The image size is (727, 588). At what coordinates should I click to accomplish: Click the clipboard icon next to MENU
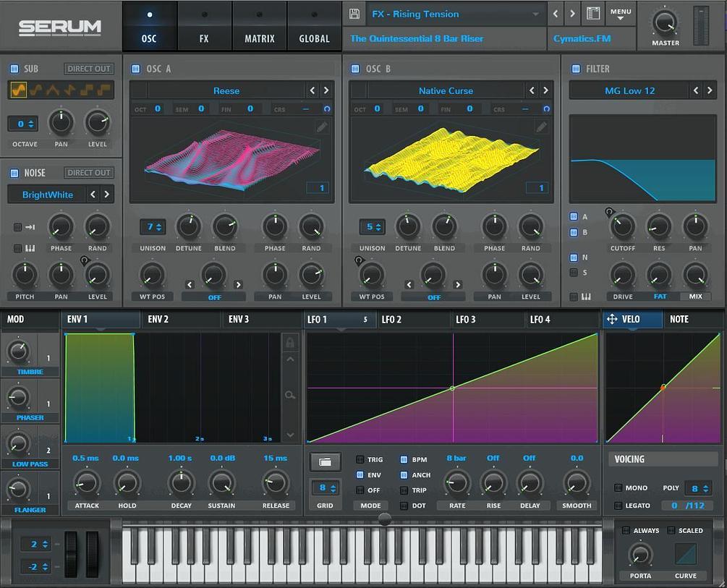pyautogui.click(x=594, y=13)
